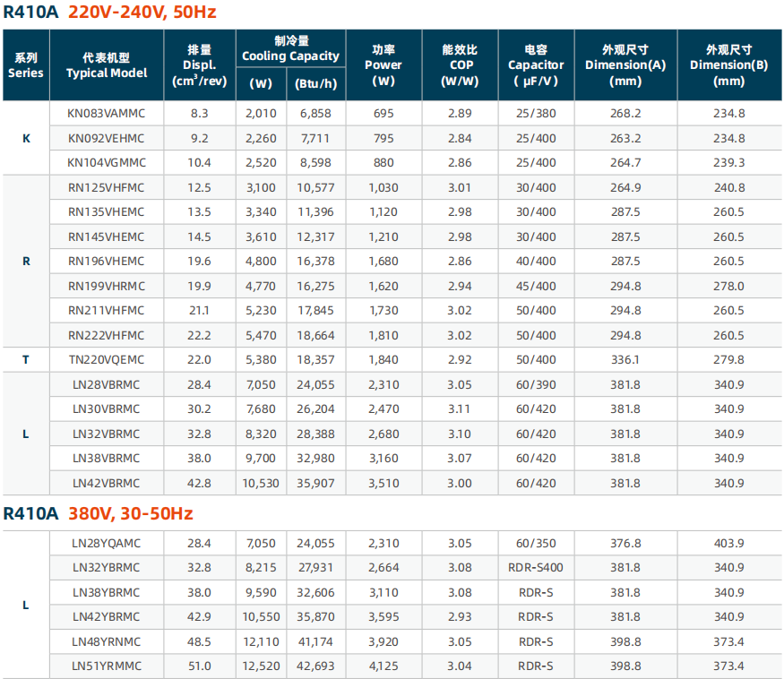784x679 pixels.
Task: Select the 6,858 Btu/h value
Action: click(315, 114)
